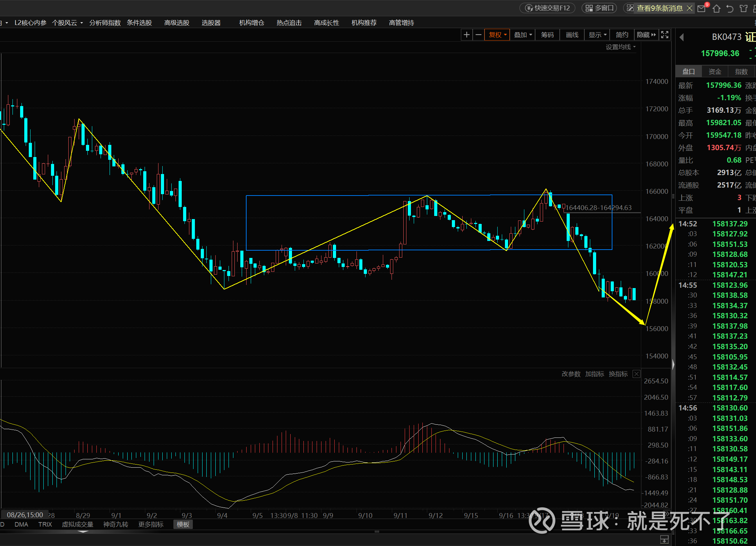Open the mail inbox envelope icon
The height and width of the screenshot is (546, 756).
(701, 8)
